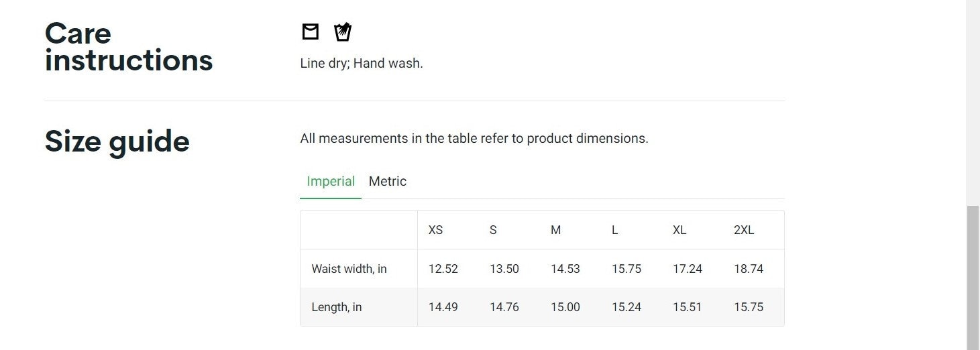Switch to the Metric tab
The height and width of the screenshot is (350, 980).
point(388,181)
